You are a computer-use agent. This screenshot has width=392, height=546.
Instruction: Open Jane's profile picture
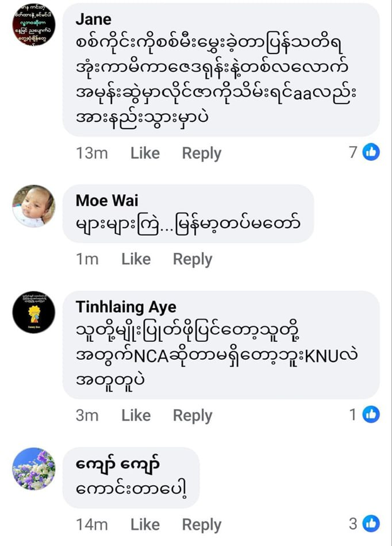(34, 25)
